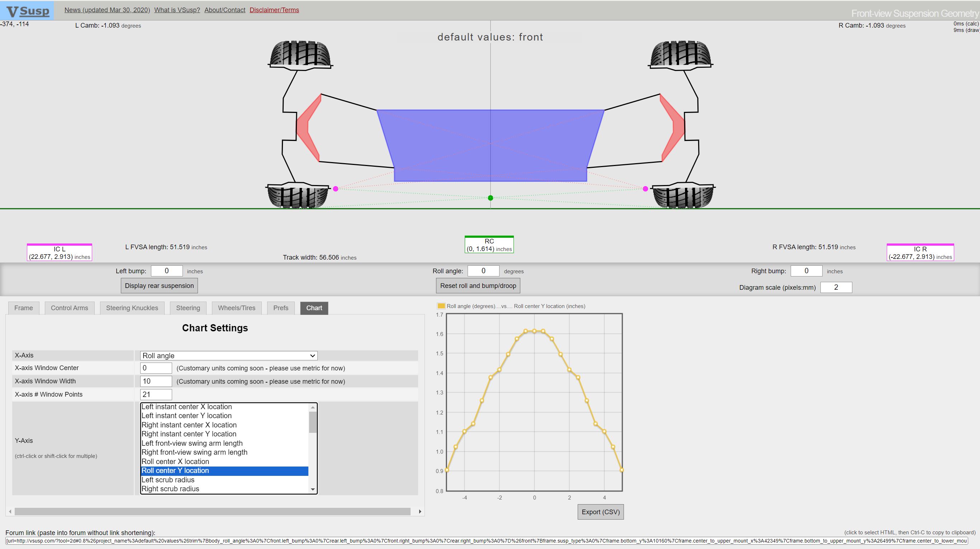Click the Roll angle input field
This screenshot has width=980, height=549.
click(483, 271)
